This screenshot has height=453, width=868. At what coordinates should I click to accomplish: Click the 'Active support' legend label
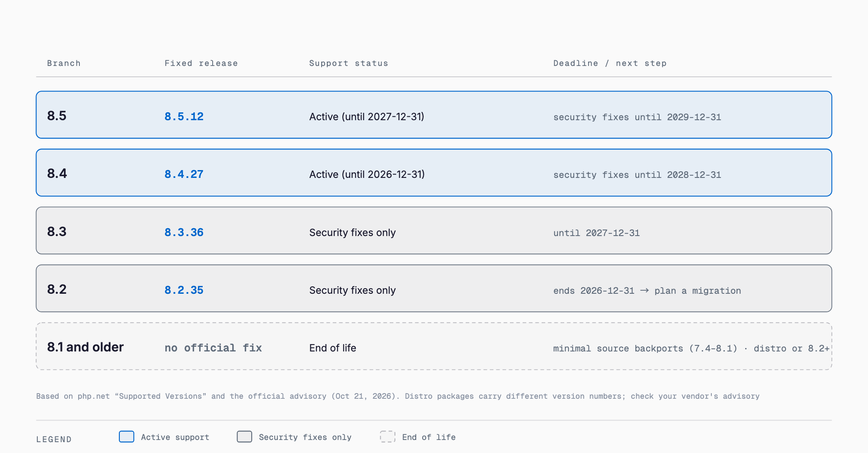pos(175,437)
